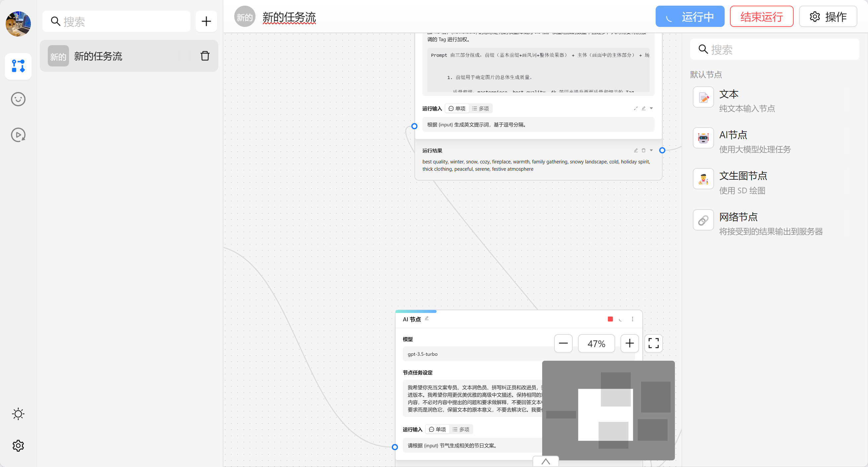868x467 pixels.
Task: Zoom out canvas with minus button
Action: pos(563,343)
